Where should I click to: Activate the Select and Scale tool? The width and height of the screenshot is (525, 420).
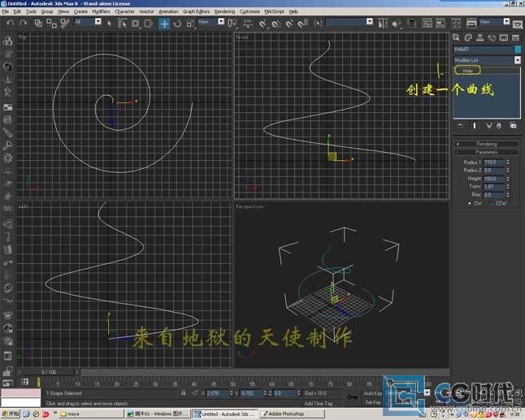190,24
